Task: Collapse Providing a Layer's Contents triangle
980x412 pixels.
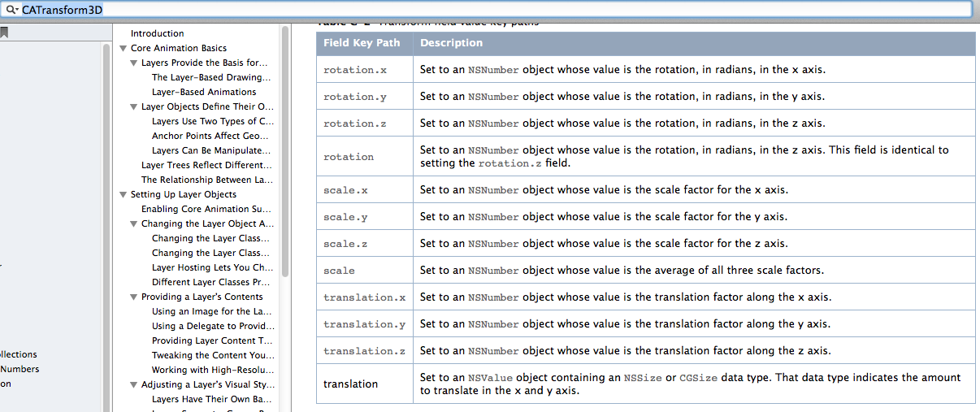Action: [134, 297]
